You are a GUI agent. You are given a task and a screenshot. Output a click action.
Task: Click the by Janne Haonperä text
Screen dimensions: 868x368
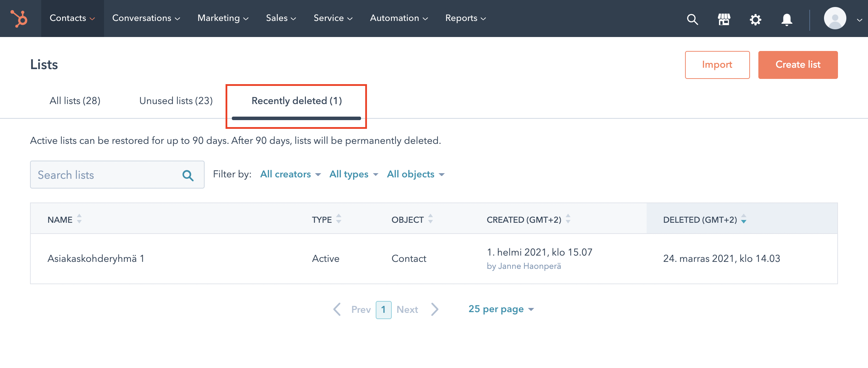(x=524, y=266)
